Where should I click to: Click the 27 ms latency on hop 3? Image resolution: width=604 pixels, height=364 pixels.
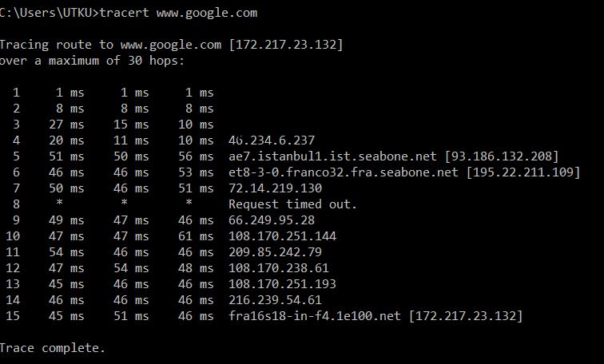66,125
